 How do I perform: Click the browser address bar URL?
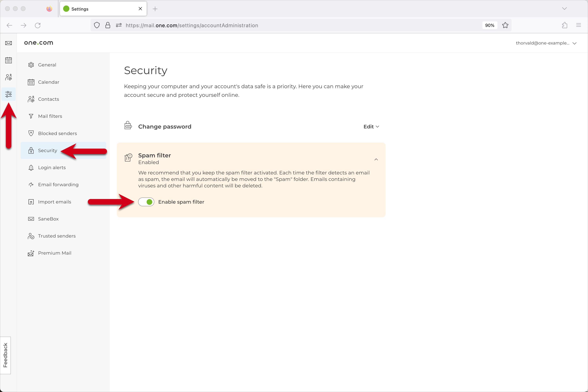click(x=192, y=25)
